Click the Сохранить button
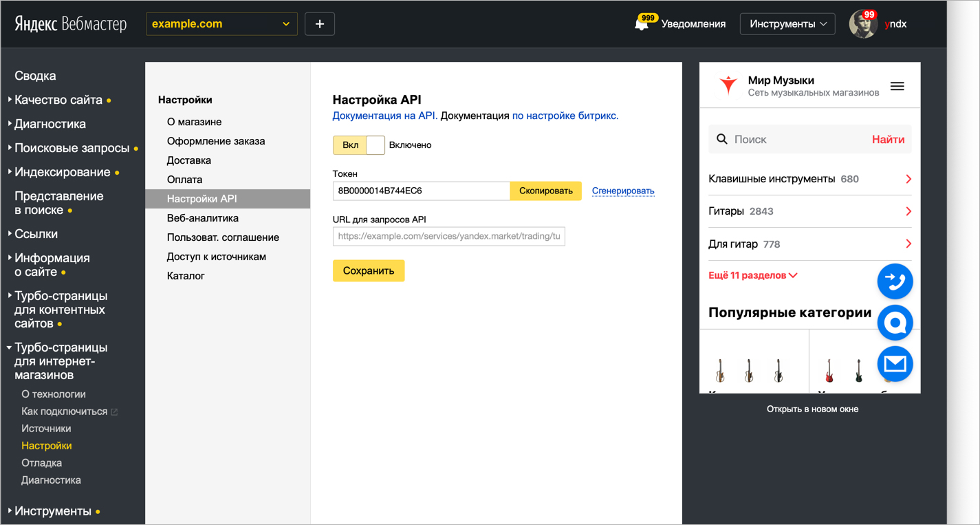The image size is (980, 525). tap(369, 270)
